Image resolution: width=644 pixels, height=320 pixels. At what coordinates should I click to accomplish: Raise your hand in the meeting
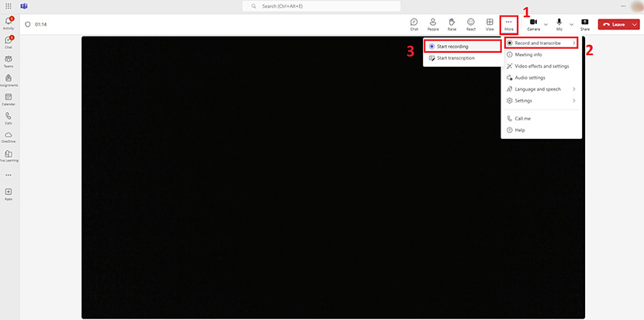(x=452, y=23)
